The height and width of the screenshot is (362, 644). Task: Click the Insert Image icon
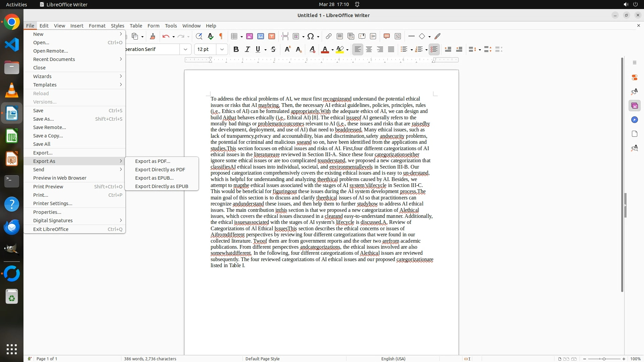[x=249, y=36]
